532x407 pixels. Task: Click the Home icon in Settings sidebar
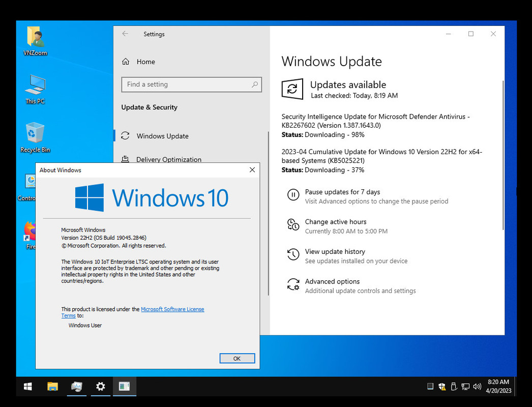(126, 62)
